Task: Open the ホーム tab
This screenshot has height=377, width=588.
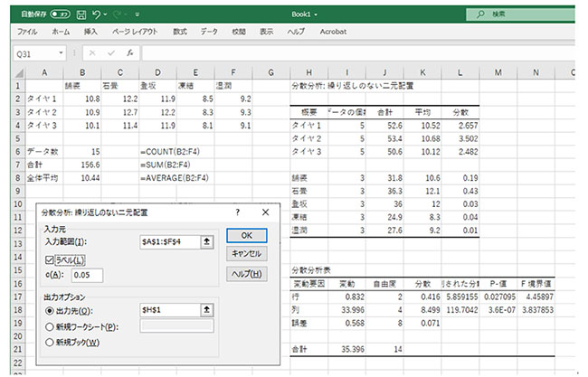Action: click(x=61, y=32)
